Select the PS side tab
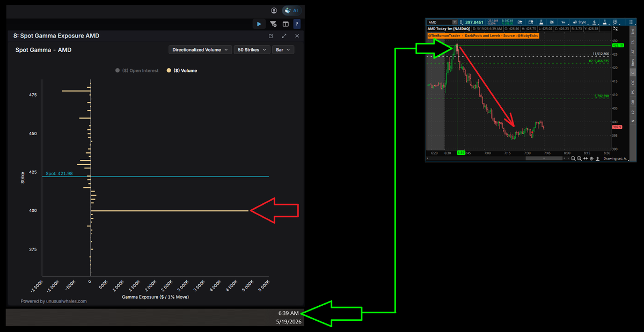 633,93
